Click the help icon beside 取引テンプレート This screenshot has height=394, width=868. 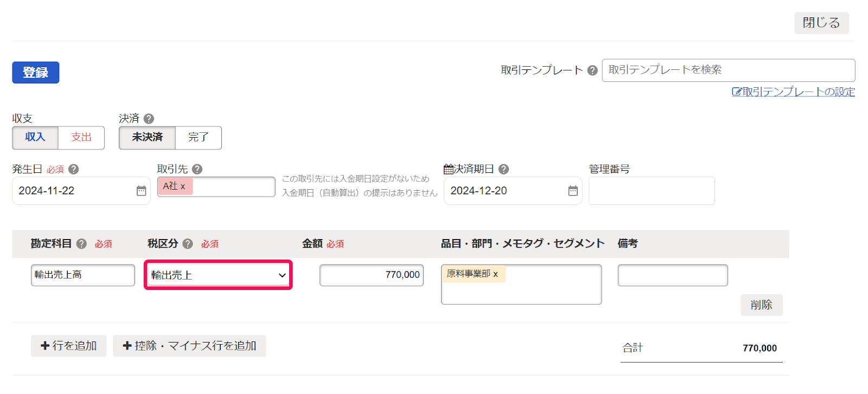point(592,70)
